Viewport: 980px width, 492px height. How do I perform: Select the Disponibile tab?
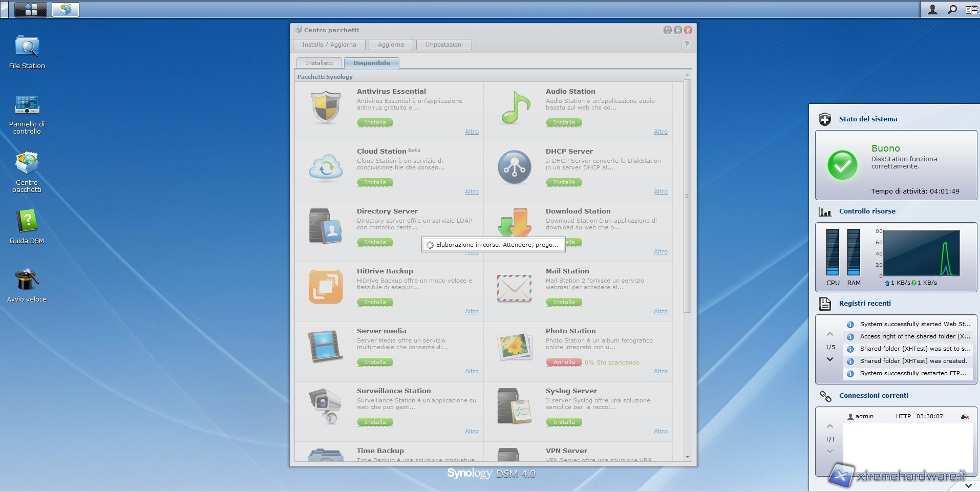(371, 63)
